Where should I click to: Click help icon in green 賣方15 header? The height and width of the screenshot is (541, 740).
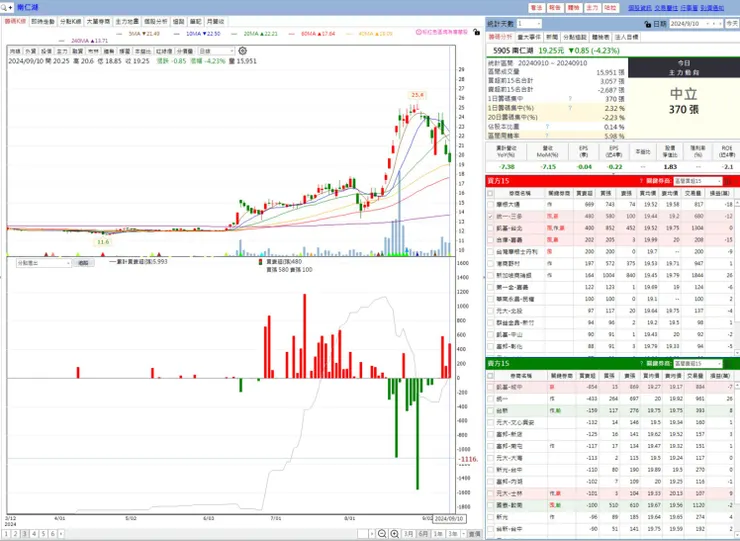(641, 363)
